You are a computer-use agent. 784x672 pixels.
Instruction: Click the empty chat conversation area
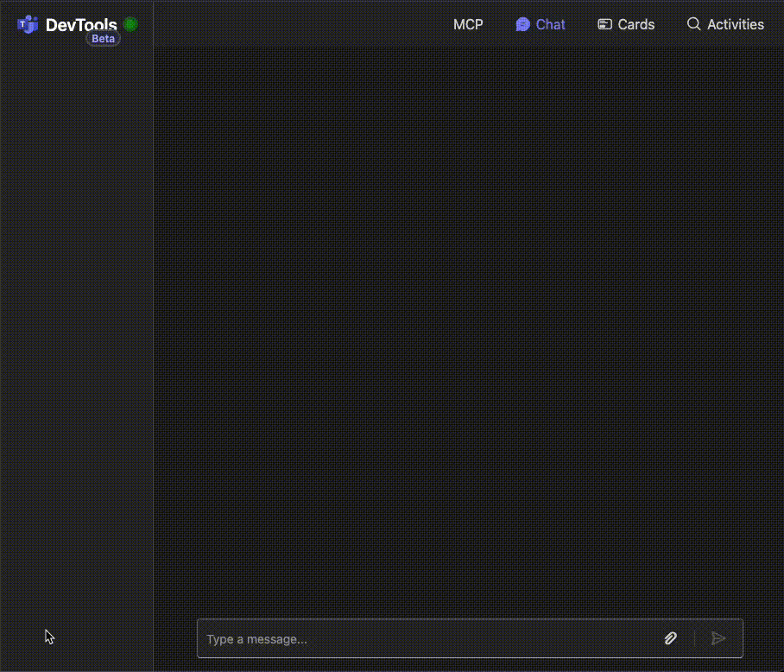point(469,328)
